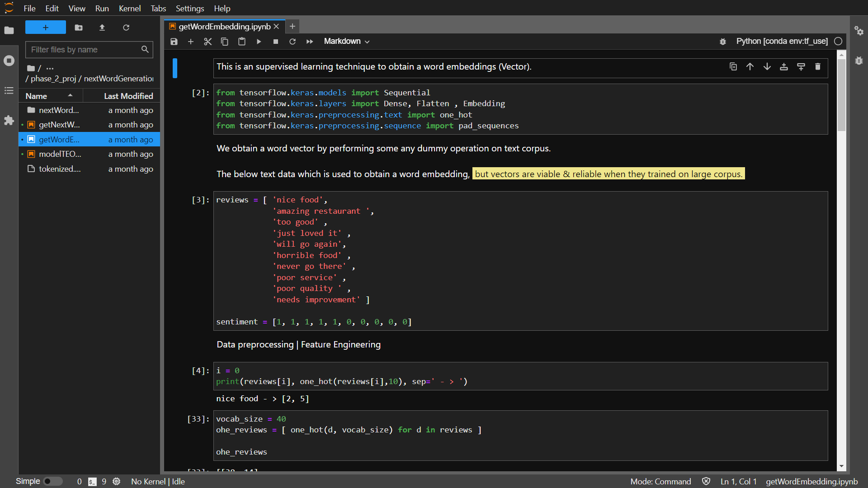The width and height of the screenshot is (868, 488).
Task: Open a new launcher tab with plus
Action: (292, 27)
